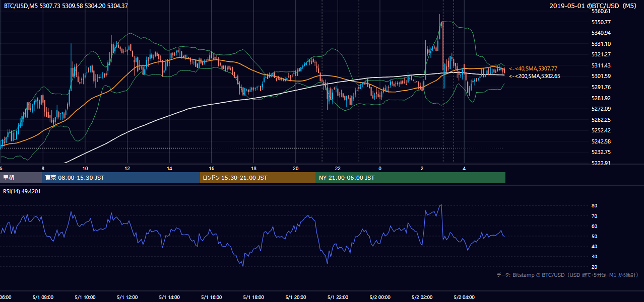Screen dimensions: 644x302
Task: Click price axis value 5242.58
Action: click(602, 141)
